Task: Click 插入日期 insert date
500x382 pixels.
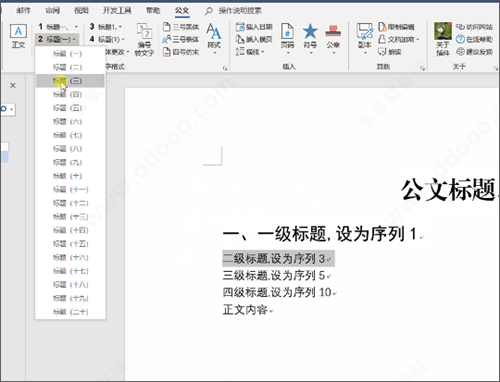Action: tap(254, 27)
